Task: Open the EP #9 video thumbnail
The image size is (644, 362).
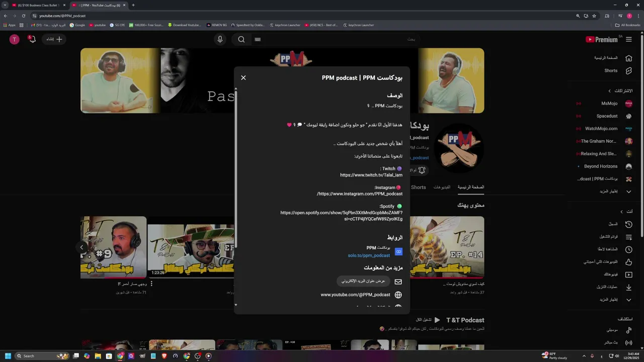Action: pyautogui.click(x=114, y=247)
